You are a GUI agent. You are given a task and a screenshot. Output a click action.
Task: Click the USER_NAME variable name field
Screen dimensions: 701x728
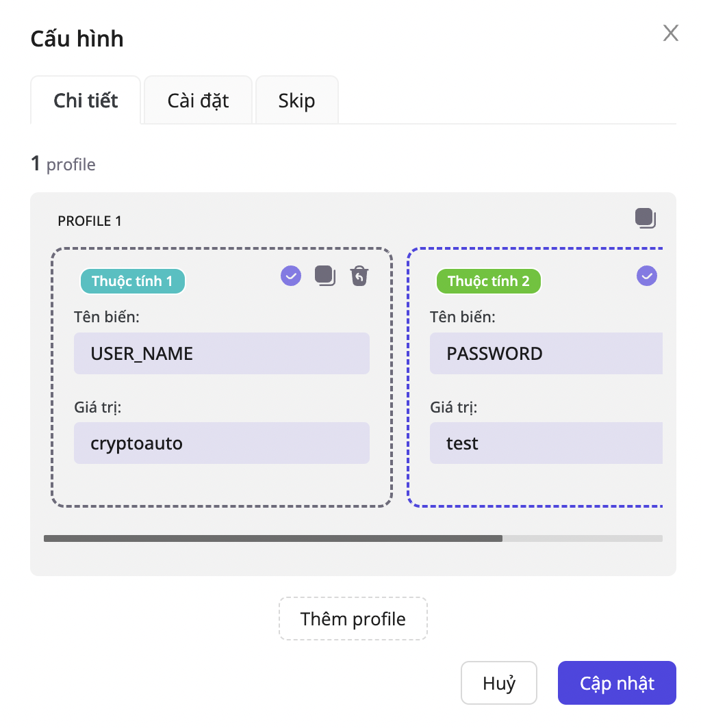pos(221,354)
